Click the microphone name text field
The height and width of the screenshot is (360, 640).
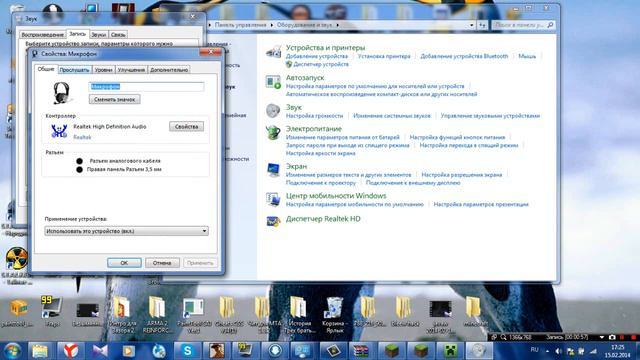146,87
